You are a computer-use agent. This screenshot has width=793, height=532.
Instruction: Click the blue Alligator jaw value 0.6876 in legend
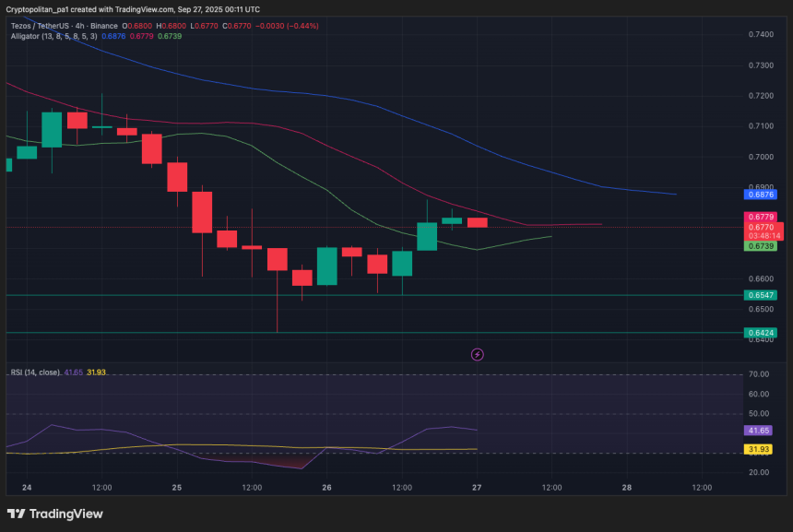tap(112, 36)
